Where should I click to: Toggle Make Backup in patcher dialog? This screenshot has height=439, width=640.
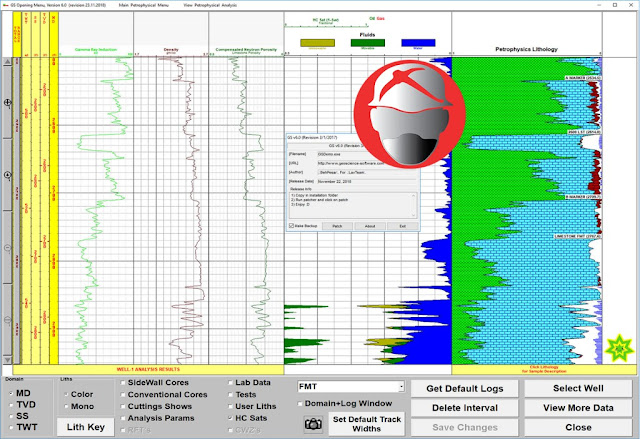pos(291,226)
